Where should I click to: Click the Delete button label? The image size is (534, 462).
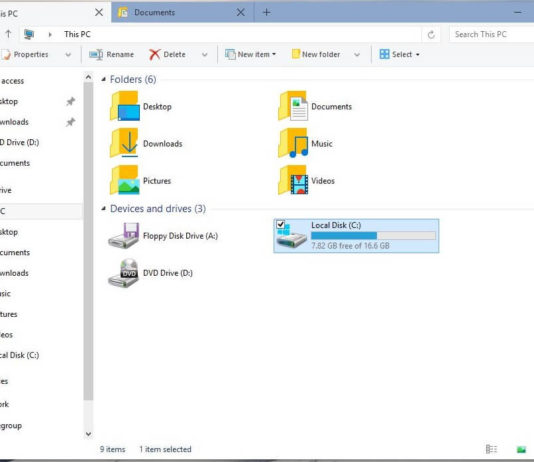pyautogui.click(x=174, y=54)
